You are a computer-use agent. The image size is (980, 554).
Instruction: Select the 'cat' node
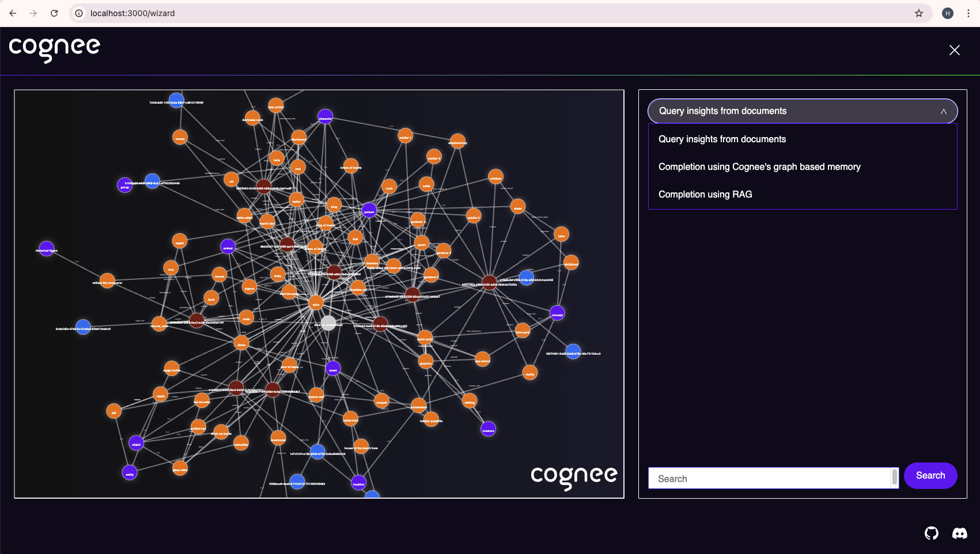(x=231, y=180)
